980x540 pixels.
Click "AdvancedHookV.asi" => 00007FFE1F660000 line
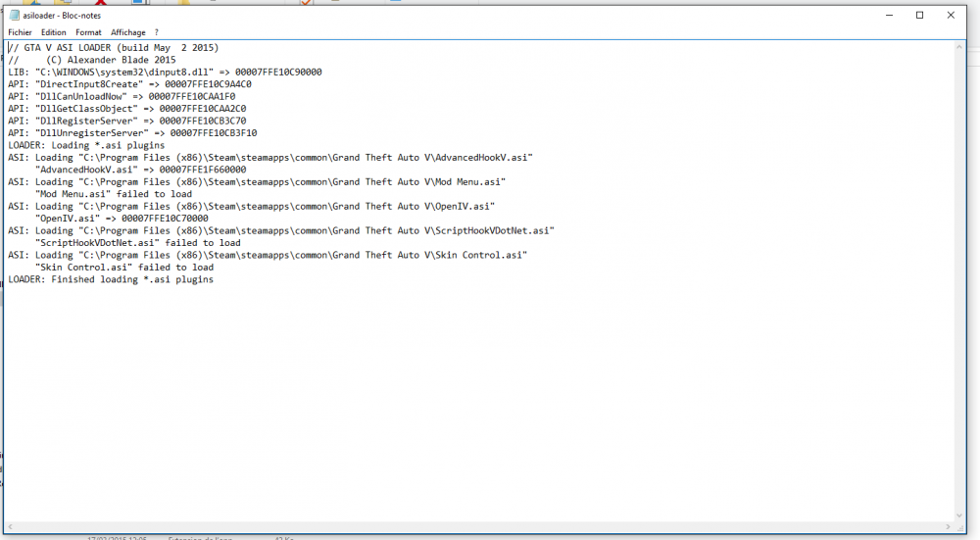coord(140,170)
